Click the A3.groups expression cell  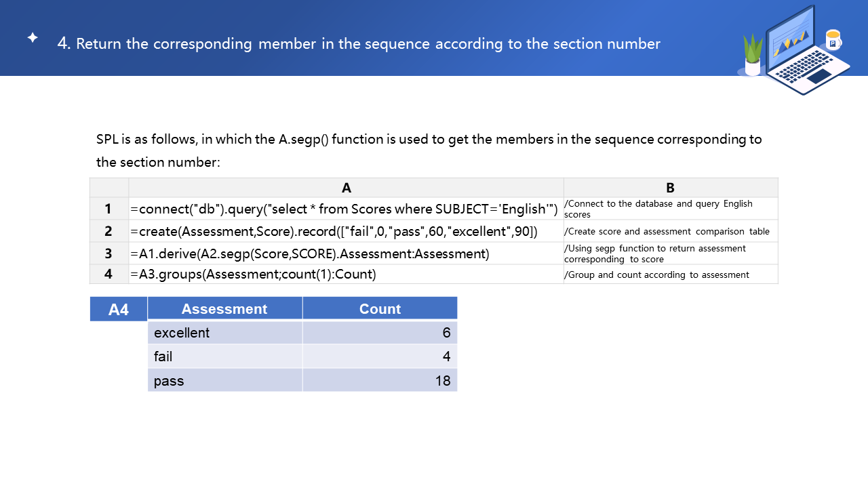tap(254, 274)
